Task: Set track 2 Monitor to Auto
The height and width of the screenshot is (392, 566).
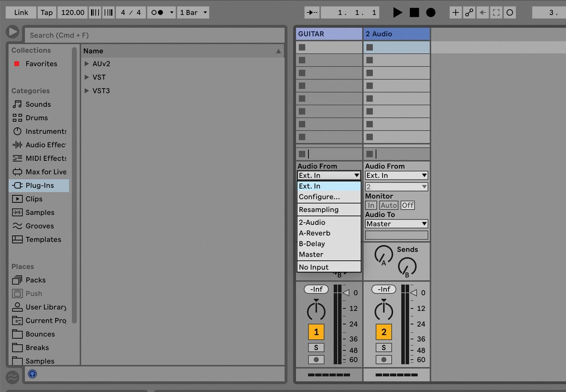Action: (x=388, y=205)
